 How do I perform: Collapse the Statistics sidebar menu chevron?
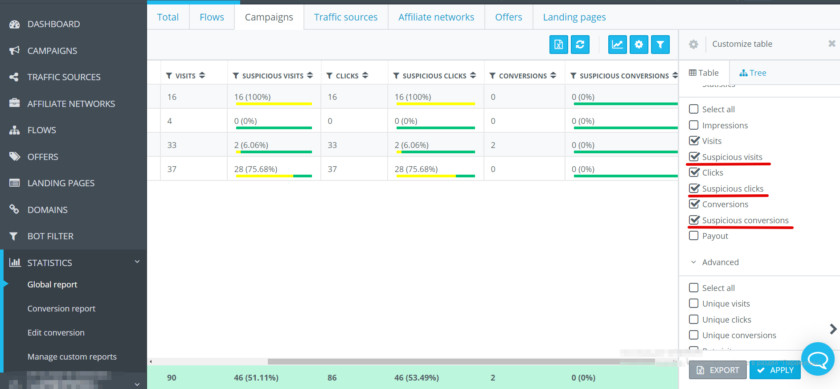tap(137, 262)
